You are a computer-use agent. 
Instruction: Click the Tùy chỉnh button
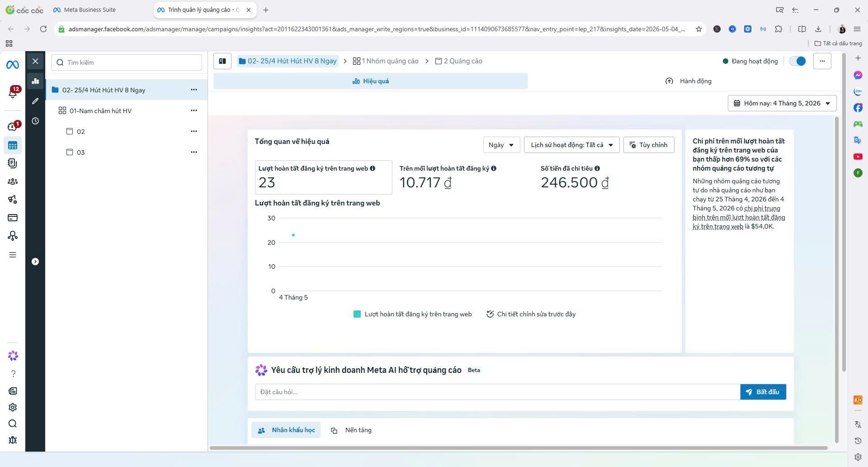pyautogui.click(x=649, y=145)
